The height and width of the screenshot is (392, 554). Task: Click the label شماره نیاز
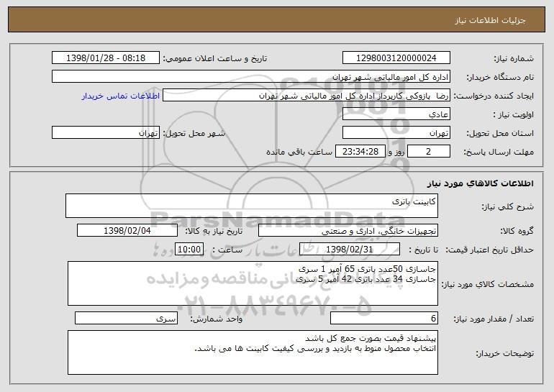(514, 58)
